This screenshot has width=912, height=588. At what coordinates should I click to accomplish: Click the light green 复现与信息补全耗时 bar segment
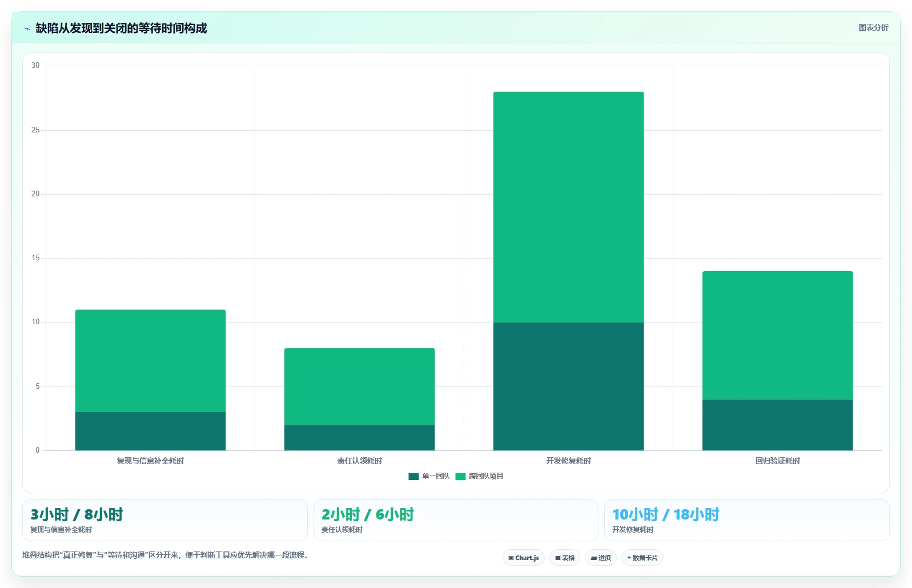click(x=151, y=361)
